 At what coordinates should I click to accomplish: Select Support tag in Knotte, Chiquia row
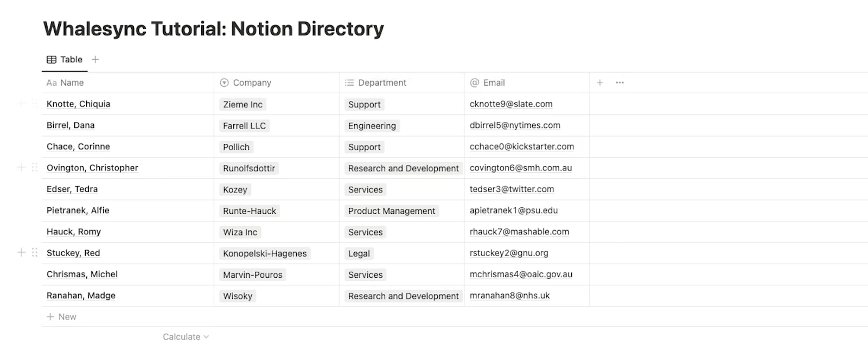(x=364, y=105)
